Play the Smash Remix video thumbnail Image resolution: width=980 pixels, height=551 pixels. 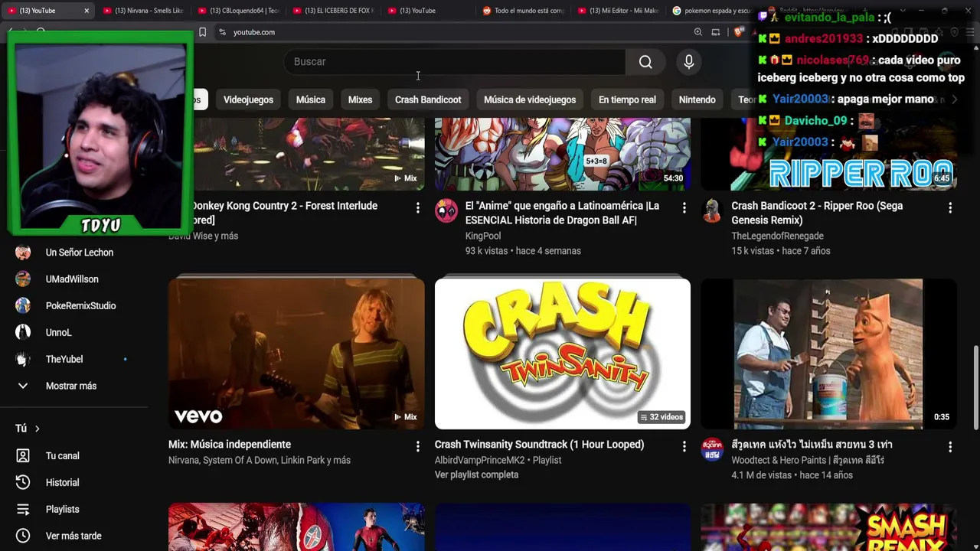(x=828, y=527)
